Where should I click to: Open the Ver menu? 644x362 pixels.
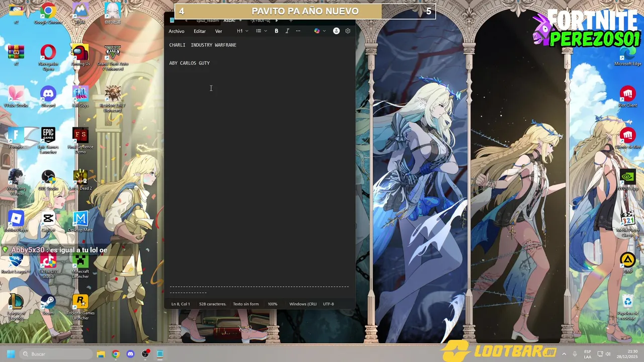click(218, 31)
